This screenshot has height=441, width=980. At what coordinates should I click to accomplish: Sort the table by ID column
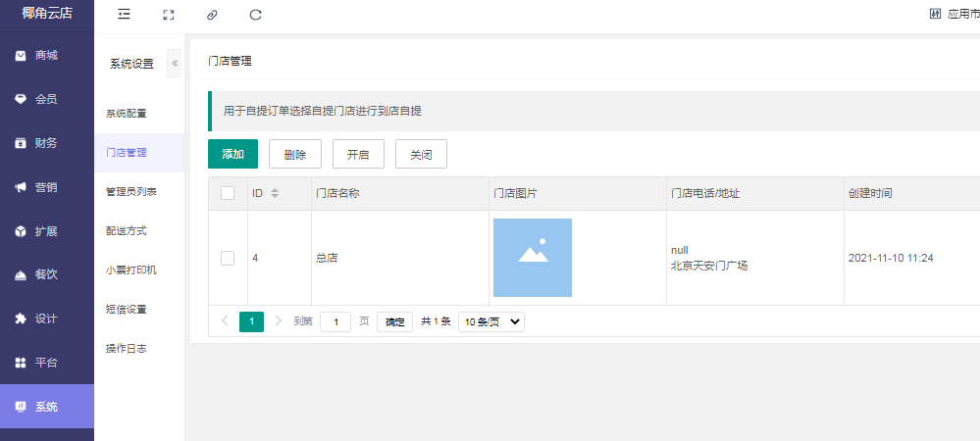pyautogui.click(x=275, y=193)
